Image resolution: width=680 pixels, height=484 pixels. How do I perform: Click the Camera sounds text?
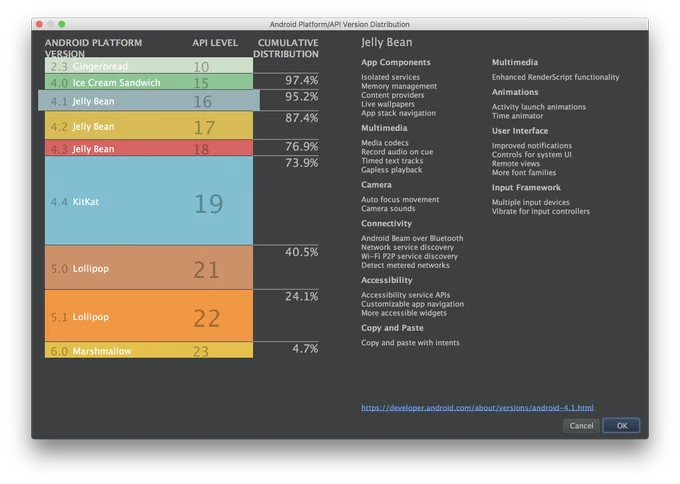click(388, 209)
